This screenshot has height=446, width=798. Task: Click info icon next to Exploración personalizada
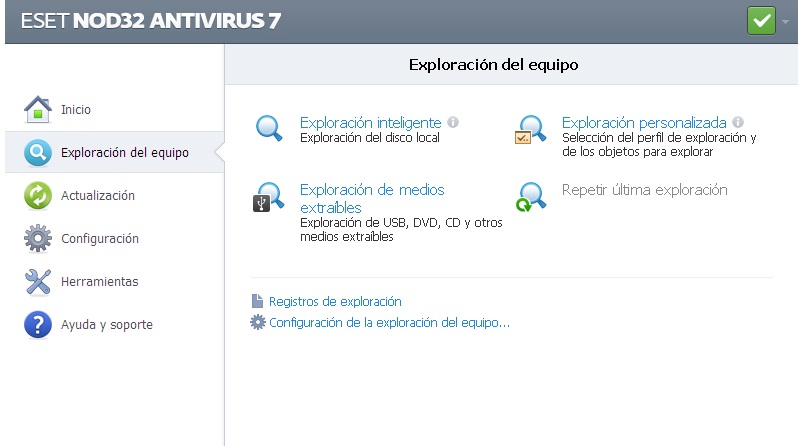click(738, 122)
